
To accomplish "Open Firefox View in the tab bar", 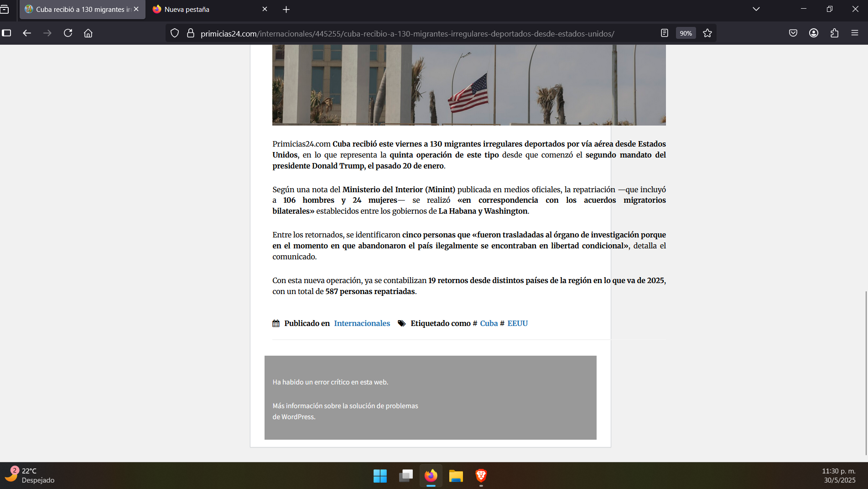I will pyautogui.click(x=5, y=9).
